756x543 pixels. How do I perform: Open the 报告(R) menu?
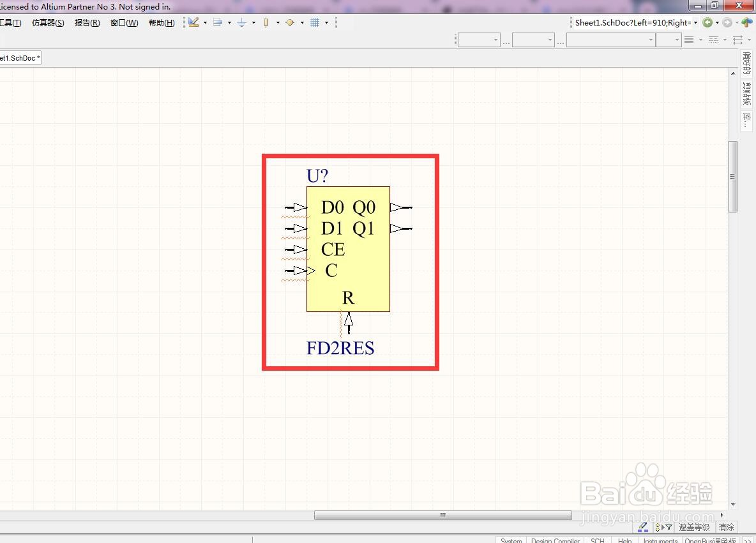[87, 22]
